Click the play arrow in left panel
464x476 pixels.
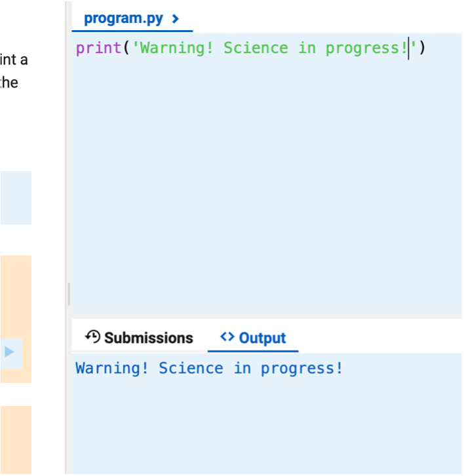tap(9, 352)
